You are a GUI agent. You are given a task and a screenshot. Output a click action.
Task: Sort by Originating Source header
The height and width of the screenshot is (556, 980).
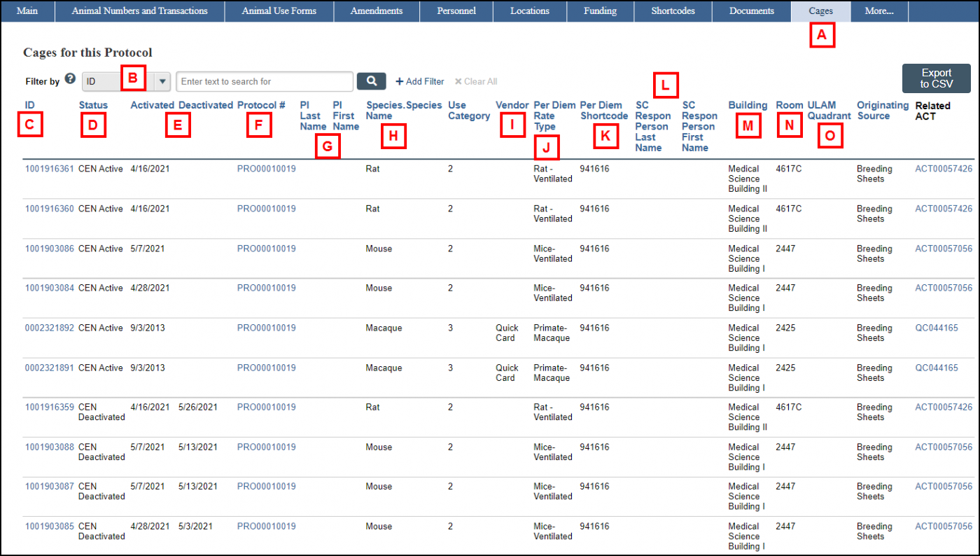[x=883, y=111]
